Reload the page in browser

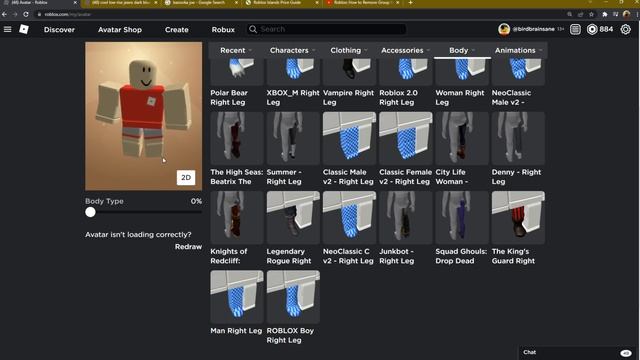pos(26,14)
